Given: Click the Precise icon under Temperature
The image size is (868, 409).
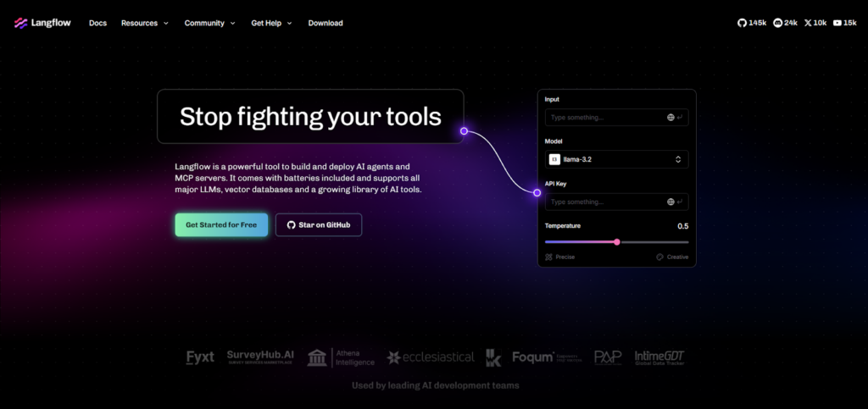Looking at the screenshot, I should (548, 257).
